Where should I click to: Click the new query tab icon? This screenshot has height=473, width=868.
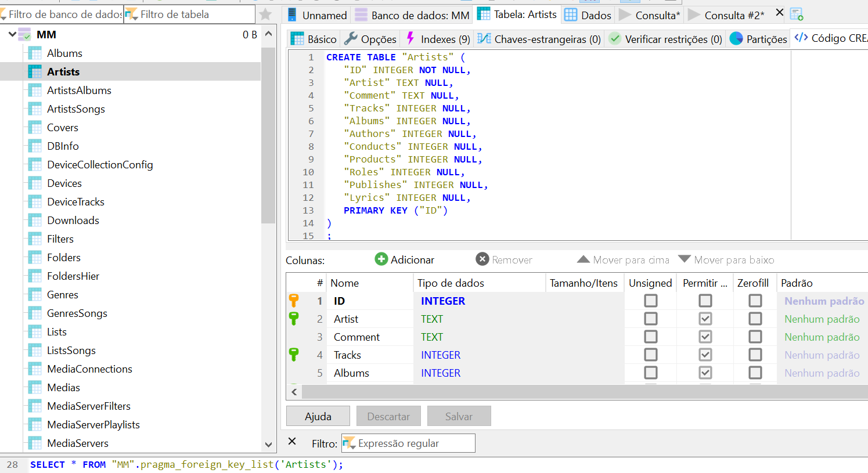tap(797, 15)
